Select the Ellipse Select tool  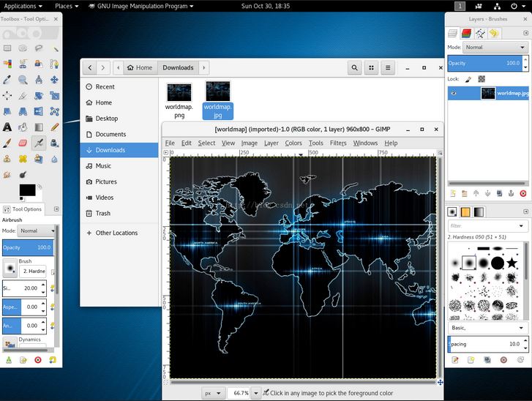pyautogui.click(x=23, y=48)
